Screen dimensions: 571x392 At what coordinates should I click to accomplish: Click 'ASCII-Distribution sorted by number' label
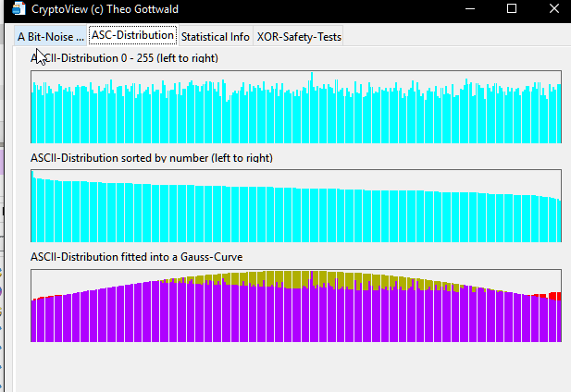pyautogui.click(x=151, y=158)
